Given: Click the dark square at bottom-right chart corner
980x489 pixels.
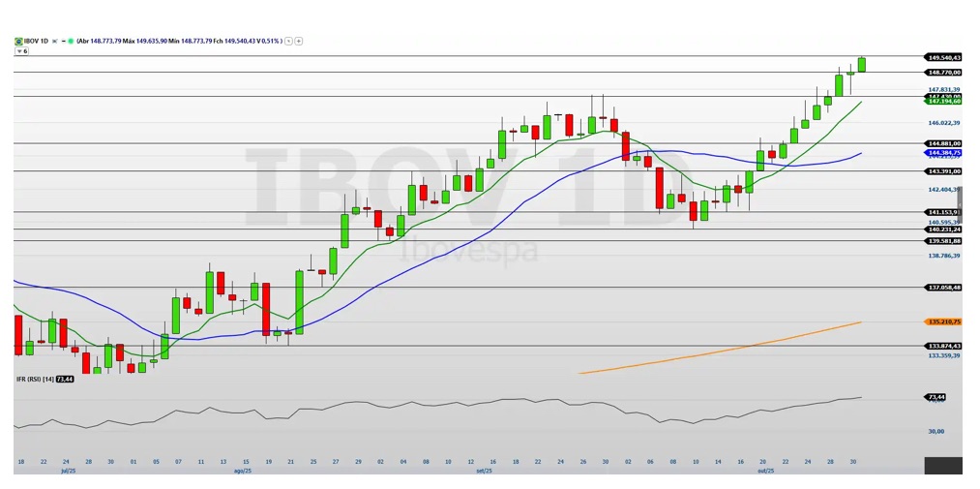Looking at the screenshot, I should point(942,466).
